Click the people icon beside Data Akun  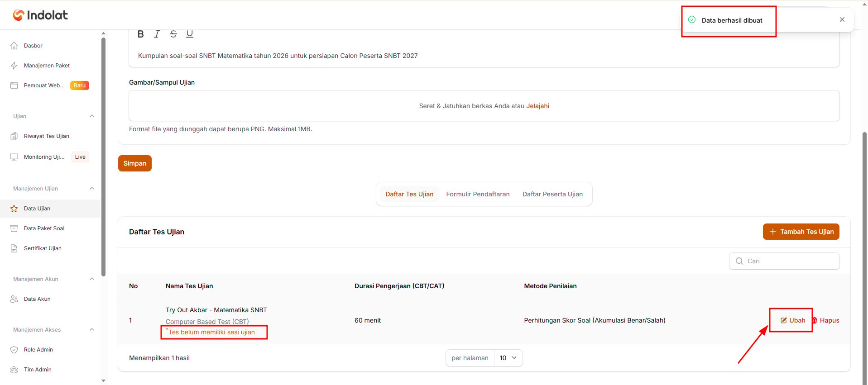14,299
